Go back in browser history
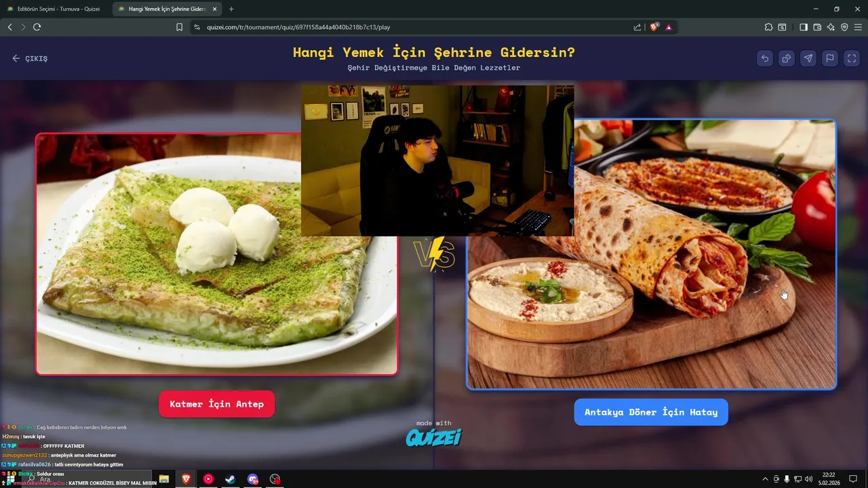This screenshot has width=868, height=488. point(9,27)
